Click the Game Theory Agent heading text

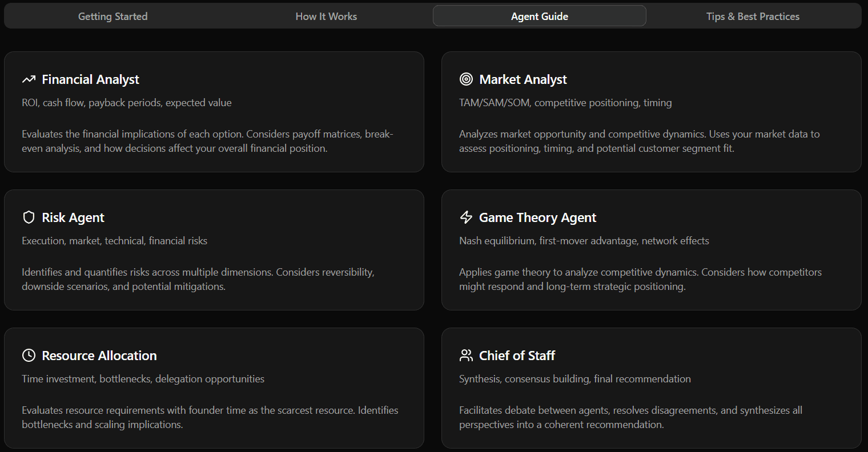click(x=537, y=217)
